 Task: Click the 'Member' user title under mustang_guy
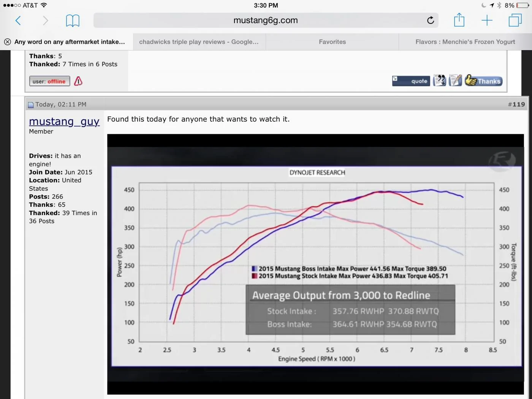pos(41,131)
